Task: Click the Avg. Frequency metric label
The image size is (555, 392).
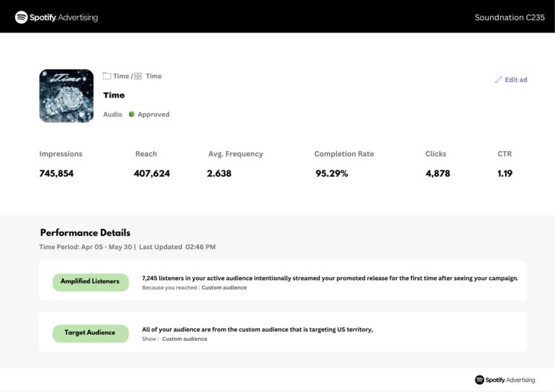Action: (236, 154)
